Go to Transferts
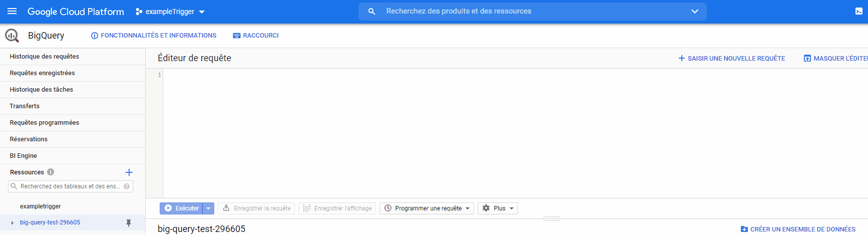 (73, 106)
